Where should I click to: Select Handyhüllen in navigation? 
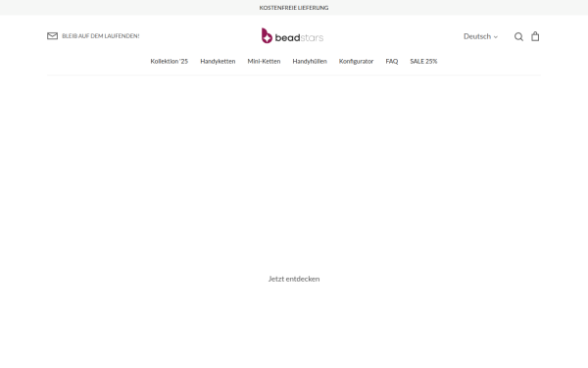(310, 61)
